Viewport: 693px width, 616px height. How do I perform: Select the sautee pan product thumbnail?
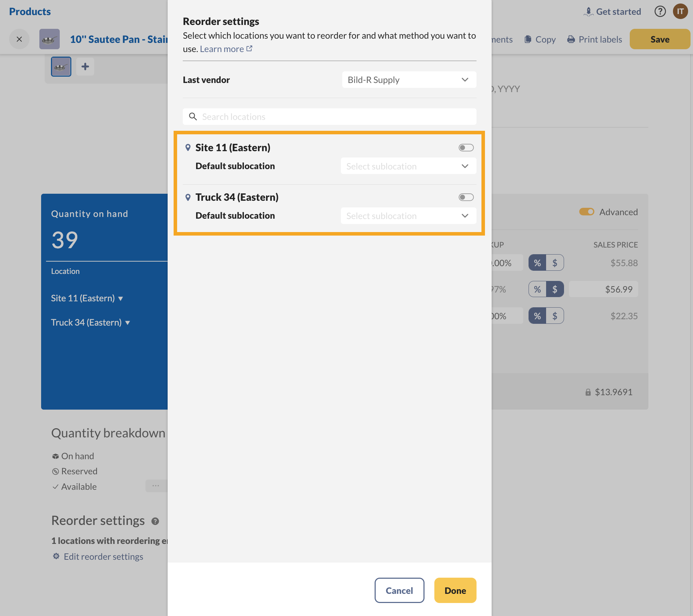[x=61, y=66]
